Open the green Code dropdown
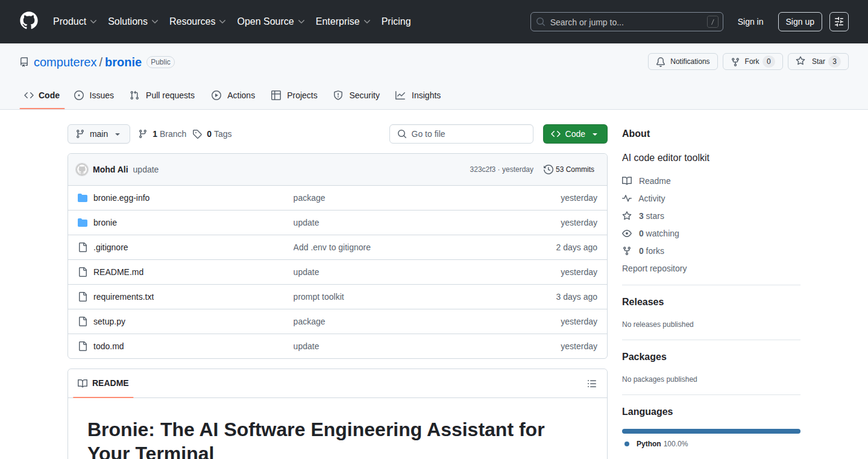 pyautogui.click(x=575, y=134)
